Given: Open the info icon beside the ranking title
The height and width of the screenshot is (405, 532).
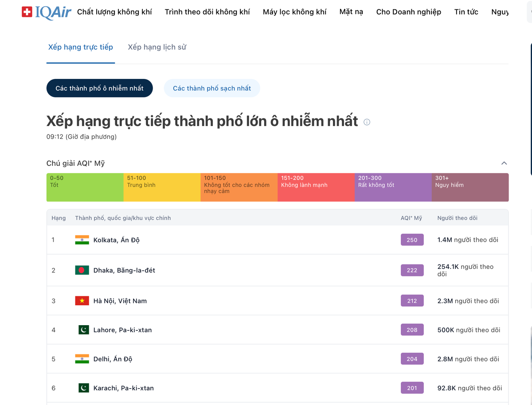Looking at the screenshot, I should click(367, 122).
